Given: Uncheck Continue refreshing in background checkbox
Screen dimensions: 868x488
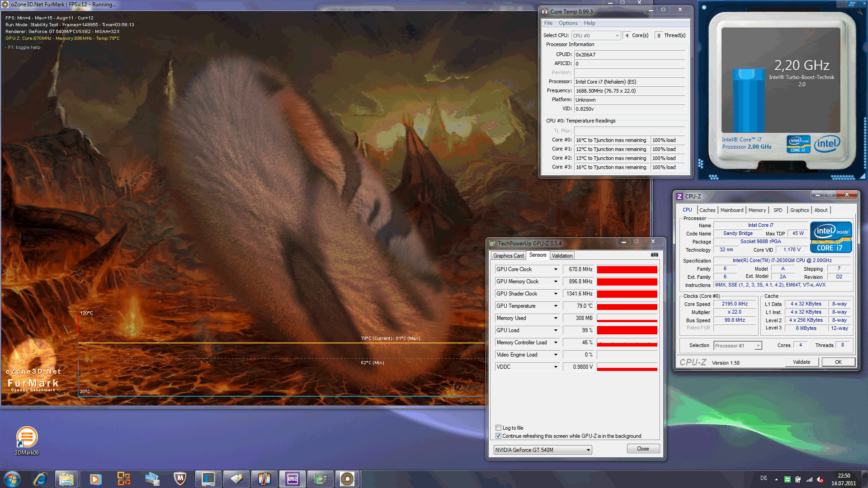Looking at the screenshot, I should (x=498, y=436).
